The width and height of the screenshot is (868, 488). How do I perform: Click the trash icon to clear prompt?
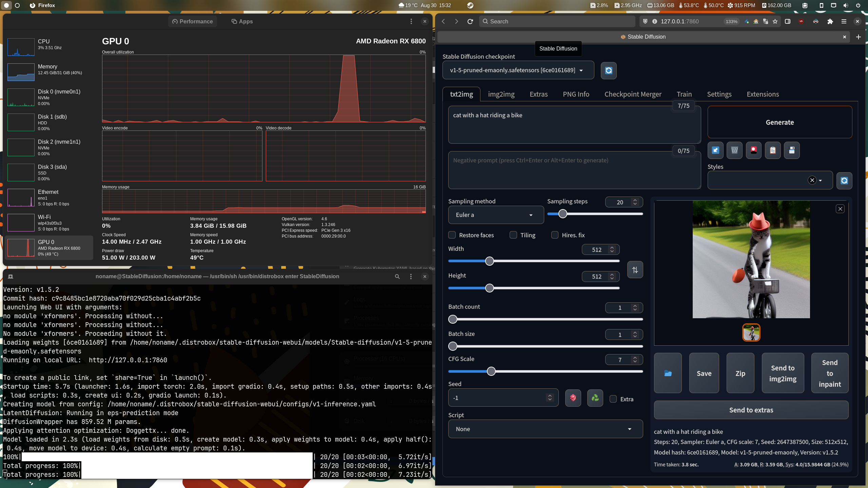click(734, 150)
